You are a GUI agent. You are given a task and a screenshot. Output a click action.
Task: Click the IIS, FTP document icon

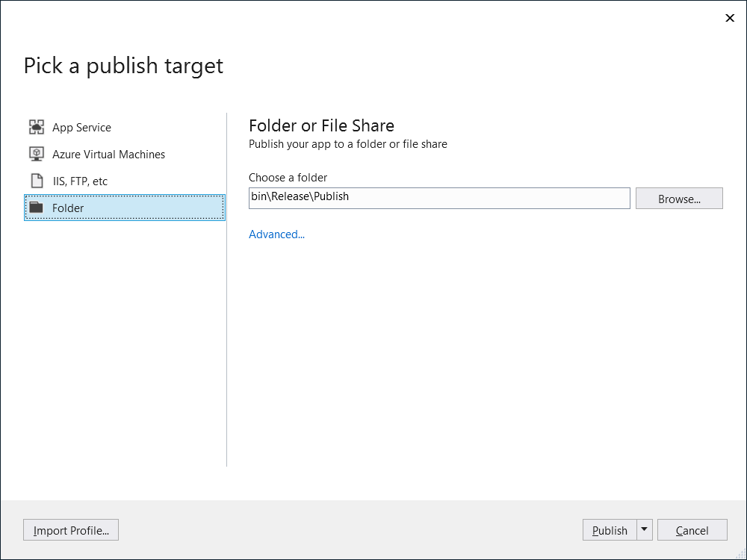(x=37, y=181)
